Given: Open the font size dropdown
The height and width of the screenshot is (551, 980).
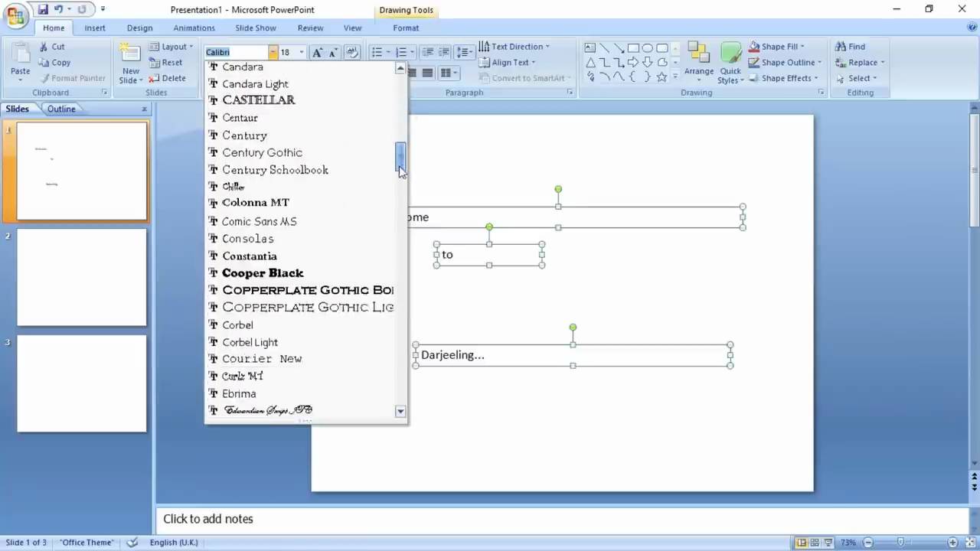Looking at the screenshot, I should (301, 52).
